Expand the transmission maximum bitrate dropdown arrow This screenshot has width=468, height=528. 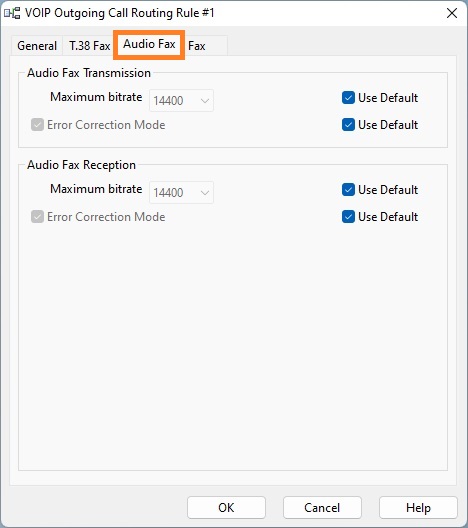pyautogui.click(x=204, y=101)
